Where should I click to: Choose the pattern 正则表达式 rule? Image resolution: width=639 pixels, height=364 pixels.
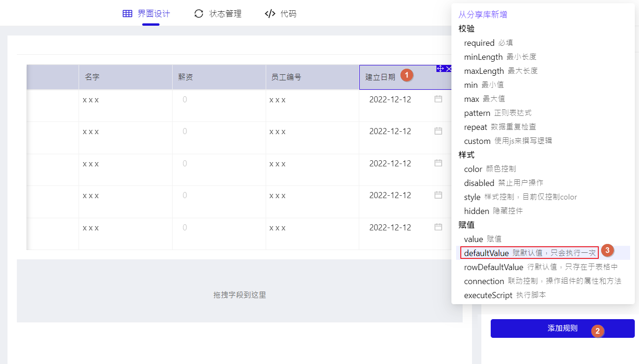pyautogui.click(x=543, y=113)
